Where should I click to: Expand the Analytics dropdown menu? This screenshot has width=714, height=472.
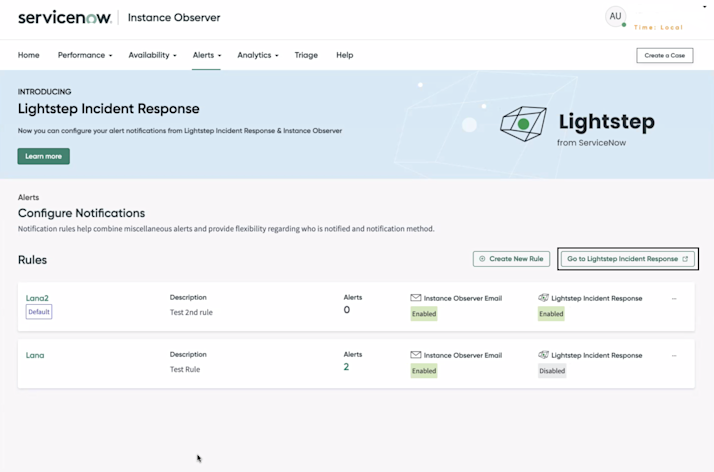(258, 55)
